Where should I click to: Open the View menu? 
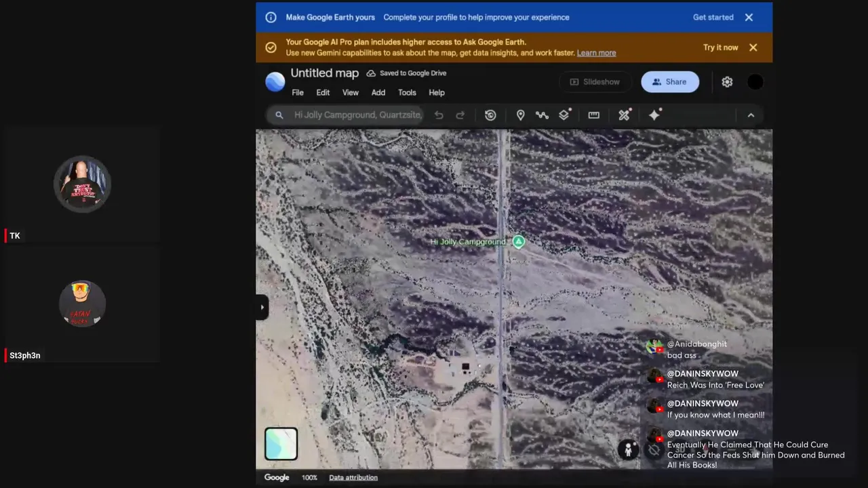click(x=351, y=93)
